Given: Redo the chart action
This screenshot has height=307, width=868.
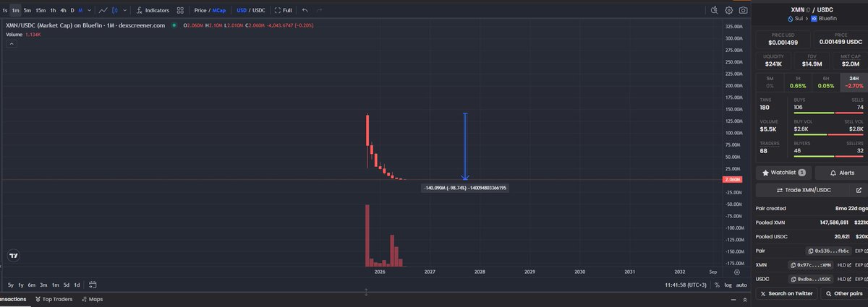Looking at the screenshot, I should tap(319, 11).
